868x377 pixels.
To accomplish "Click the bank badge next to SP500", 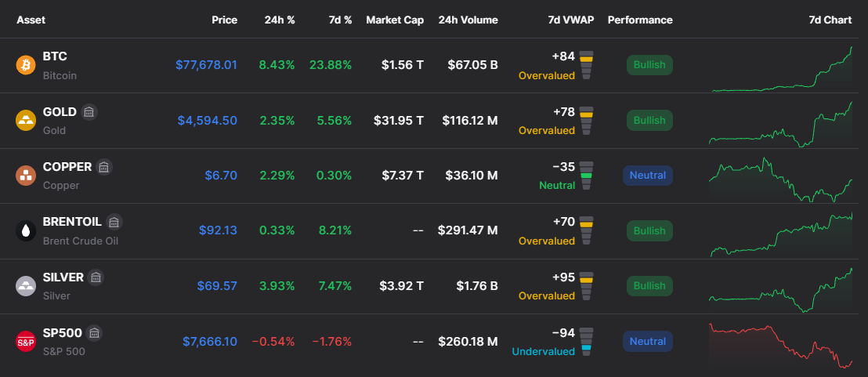I will tap(94, 332).
